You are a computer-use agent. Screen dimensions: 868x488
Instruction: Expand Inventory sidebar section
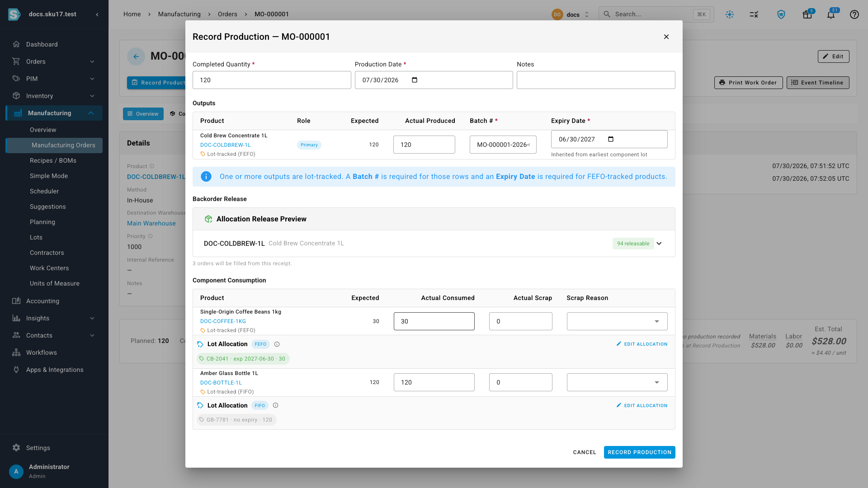[54, 96]
